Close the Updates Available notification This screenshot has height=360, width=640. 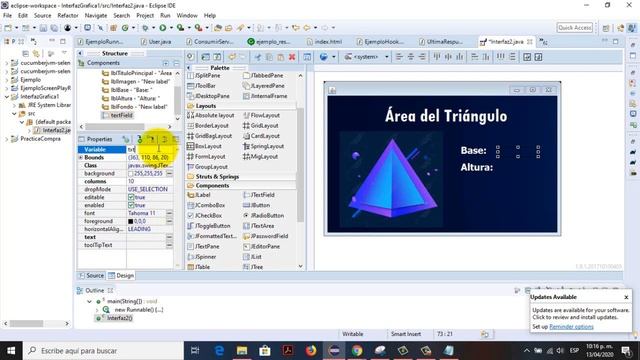point(626,297)
